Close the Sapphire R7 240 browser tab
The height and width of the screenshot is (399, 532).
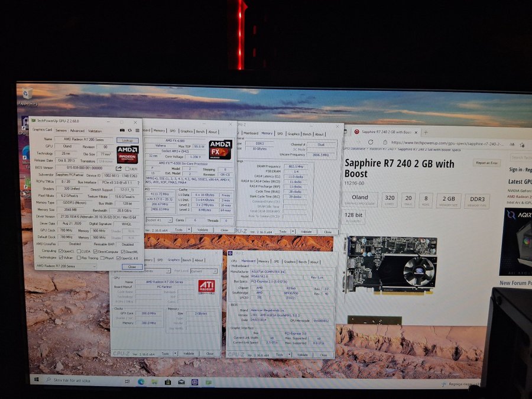coord(416,132)
